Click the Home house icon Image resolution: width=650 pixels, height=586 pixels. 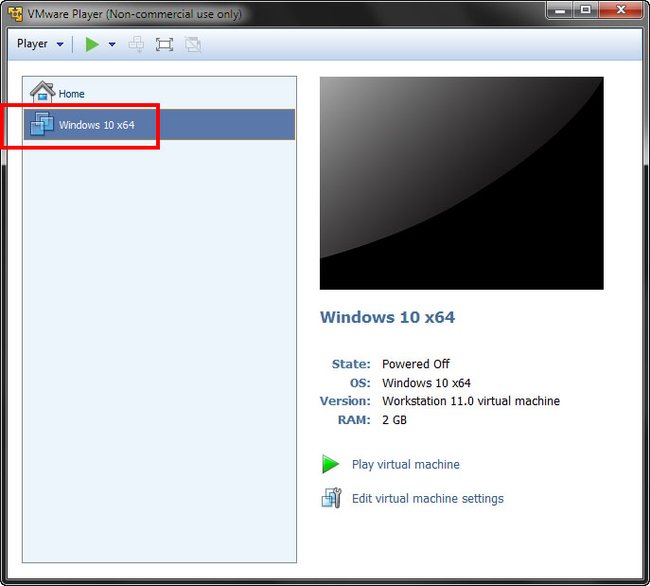click(42, 92)
